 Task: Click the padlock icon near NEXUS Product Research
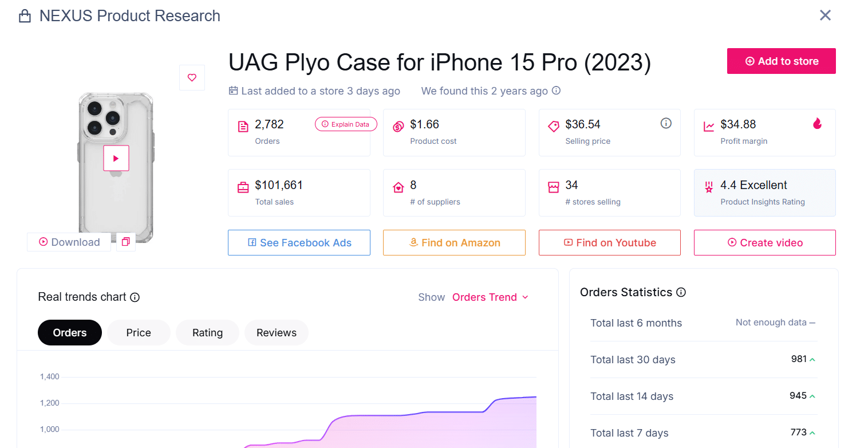(x=25, y=15)
